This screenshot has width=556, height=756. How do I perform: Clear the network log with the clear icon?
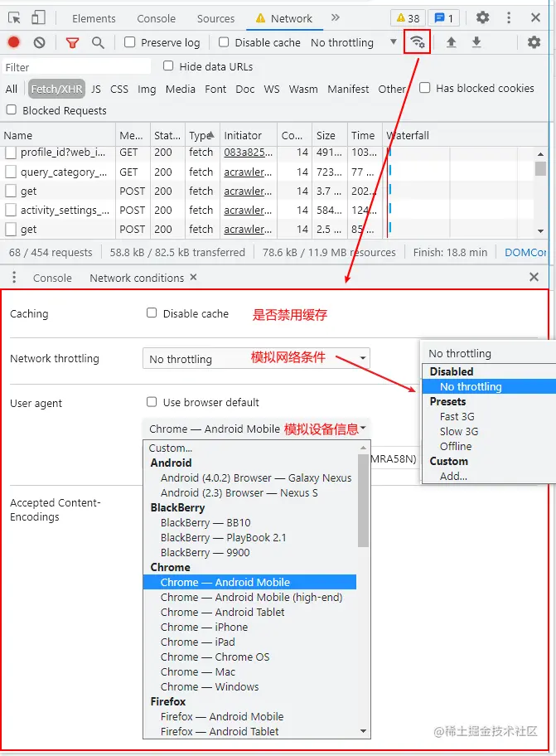pos(40,42)
